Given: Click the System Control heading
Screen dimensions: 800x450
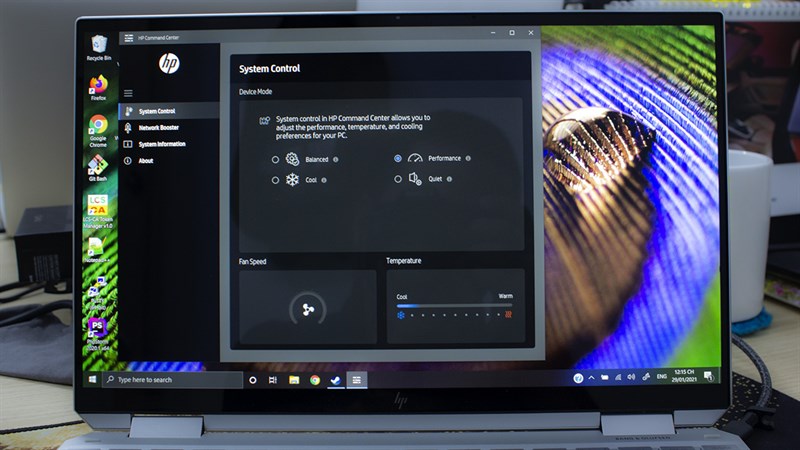Looking at the screenshot, I should click(269, 68).
